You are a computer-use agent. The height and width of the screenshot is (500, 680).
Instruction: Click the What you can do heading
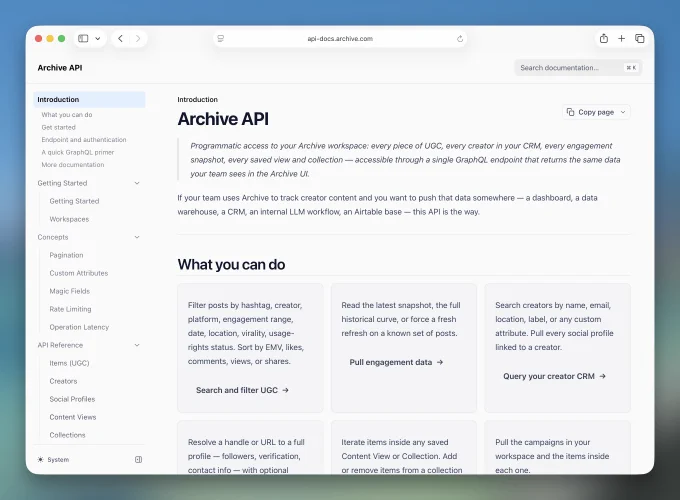point(231,265)
